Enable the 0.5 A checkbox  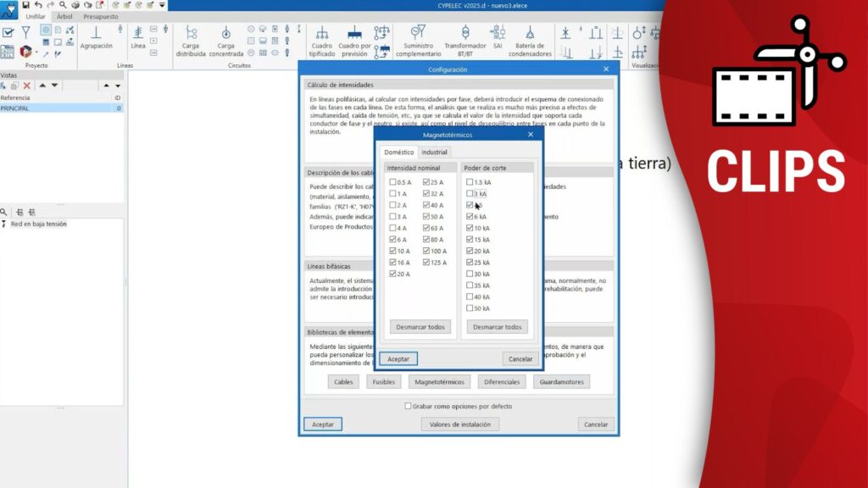392,182
